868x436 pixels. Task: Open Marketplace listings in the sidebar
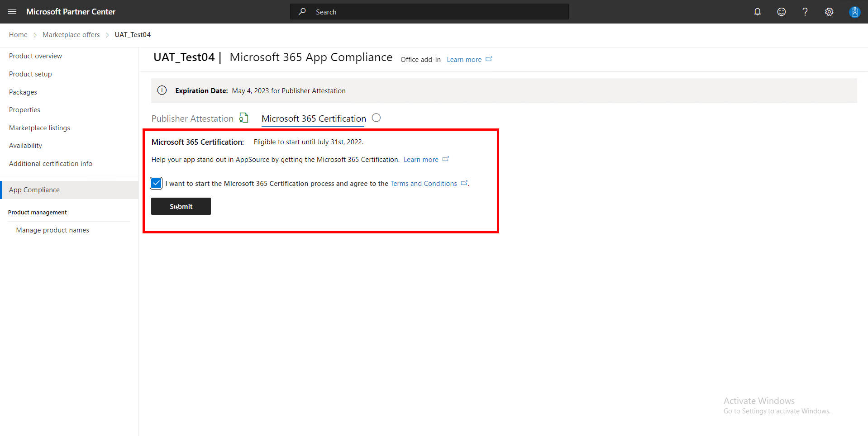tap(39, 128)
